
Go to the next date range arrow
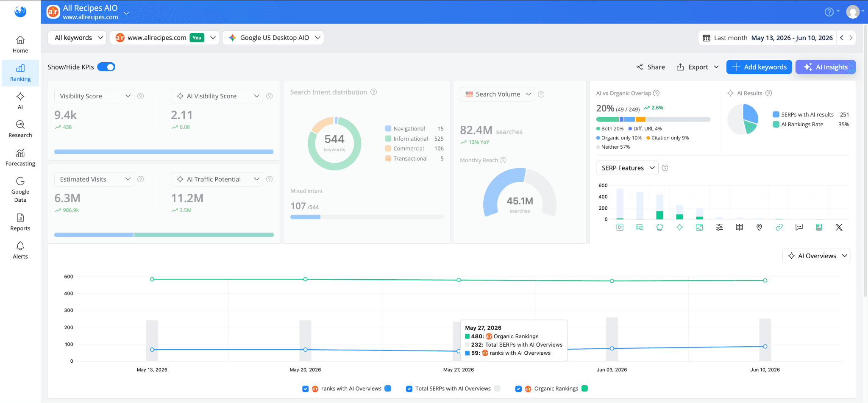tap(851, 38)
